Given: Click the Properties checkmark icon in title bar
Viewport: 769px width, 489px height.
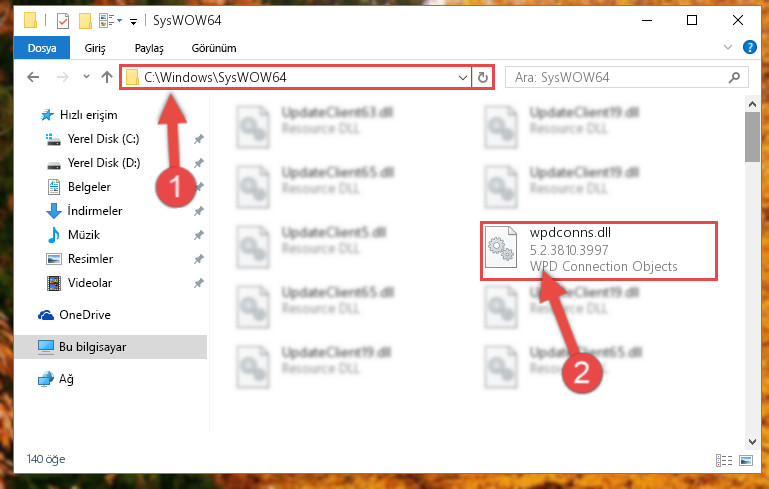Looking at the screenshot, I should pos(63,21).
